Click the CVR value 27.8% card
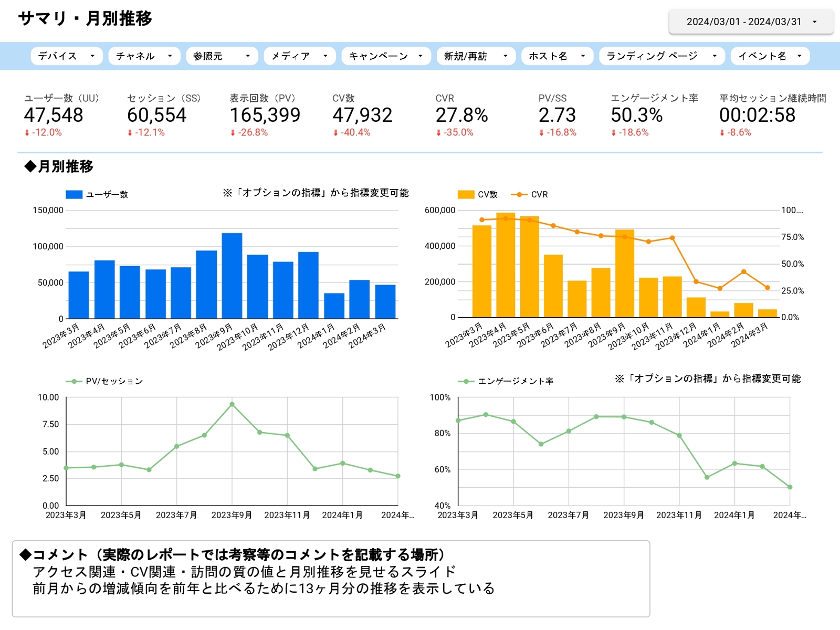The height and width of the screenshot is (630, 840). pos(462,114)
